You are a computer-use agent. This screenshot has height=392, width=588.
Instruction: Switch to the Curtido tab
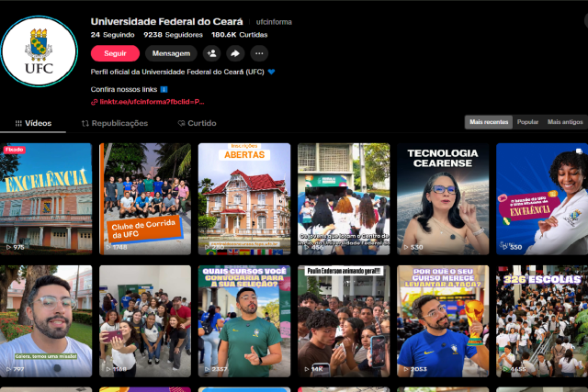(197, 123)
